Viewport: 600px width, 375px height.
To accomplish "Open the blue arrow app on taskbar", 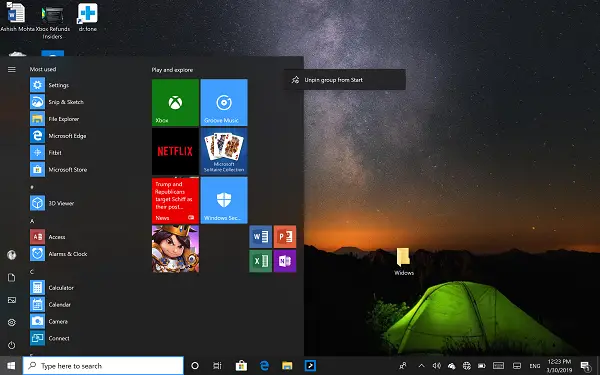I will coord(310,366).
